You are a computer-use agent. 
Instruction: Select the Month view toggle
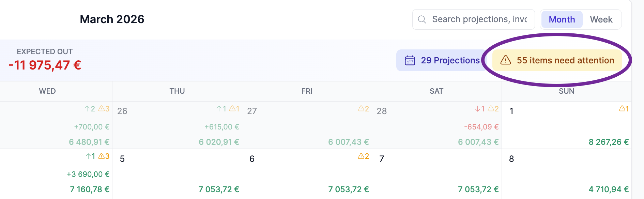coord(562,19)
